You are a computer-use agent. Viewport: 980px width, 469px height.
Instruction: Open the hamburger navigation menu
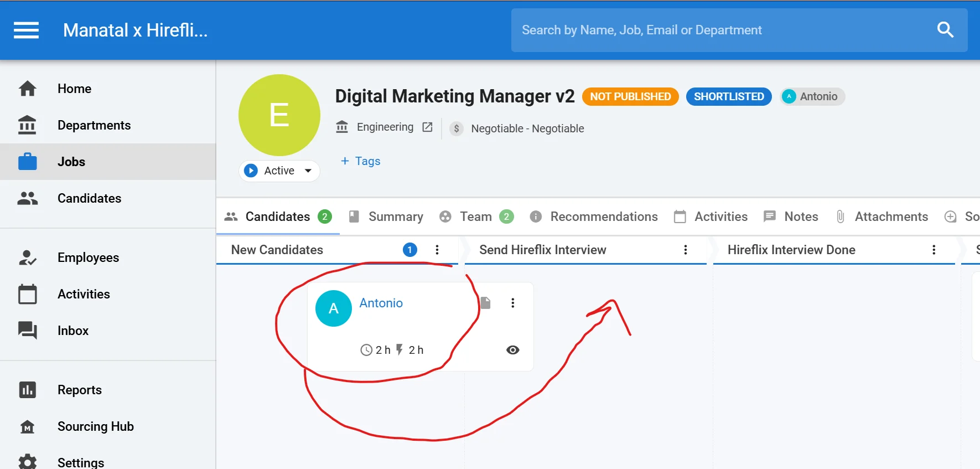click(26, 30)
